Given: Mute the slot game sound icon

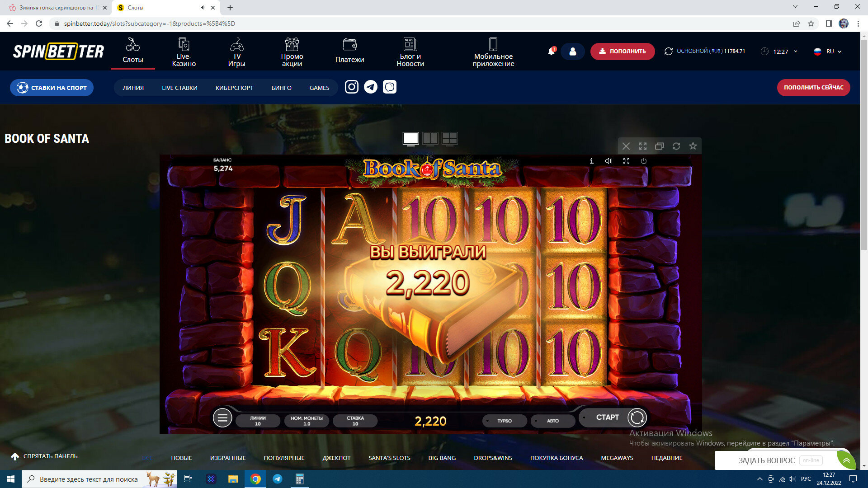Looking at the screenshot, I should (609, 161).
